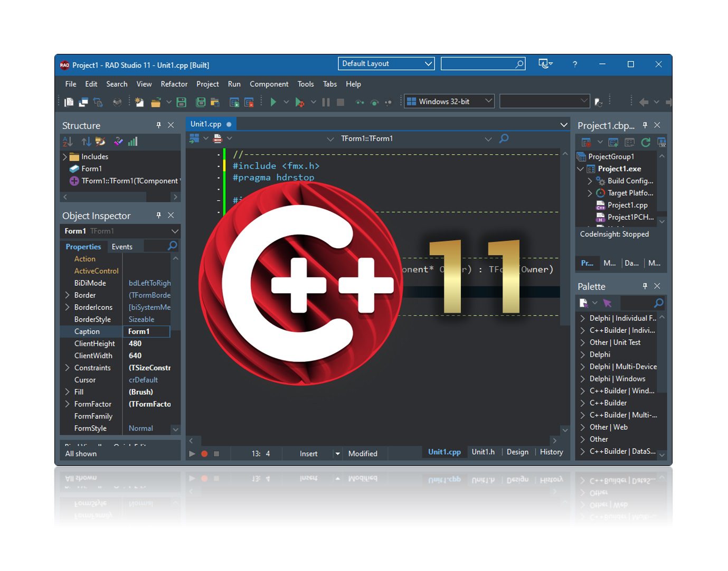
Task: Click the title bar search field
Action: [x=483, y=64]
